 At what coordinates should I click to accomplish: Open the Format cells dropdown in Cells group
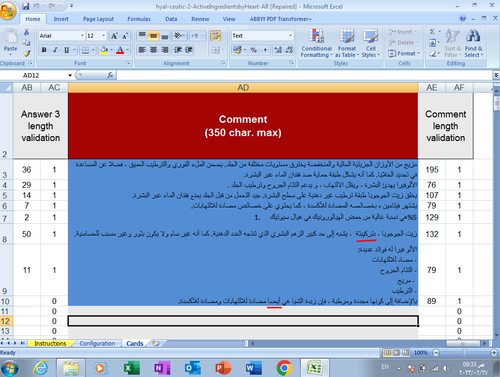click(404, 53)
